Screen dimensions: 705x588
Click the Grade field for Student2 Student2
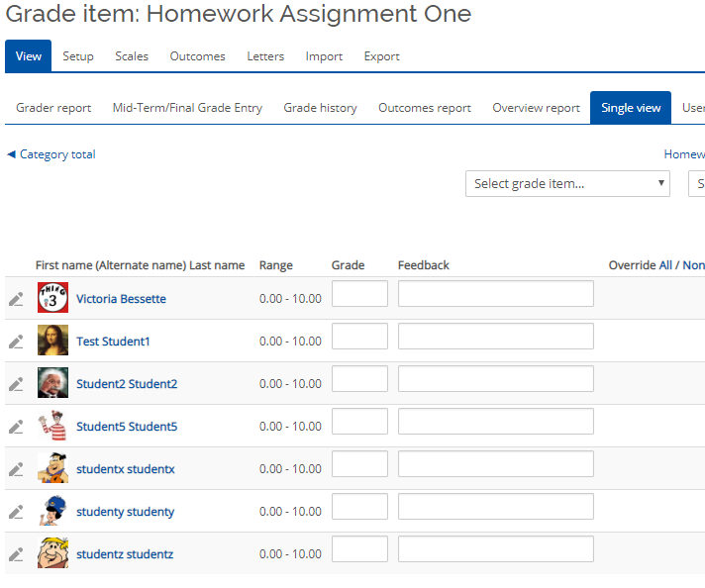(x=359, y=378)
